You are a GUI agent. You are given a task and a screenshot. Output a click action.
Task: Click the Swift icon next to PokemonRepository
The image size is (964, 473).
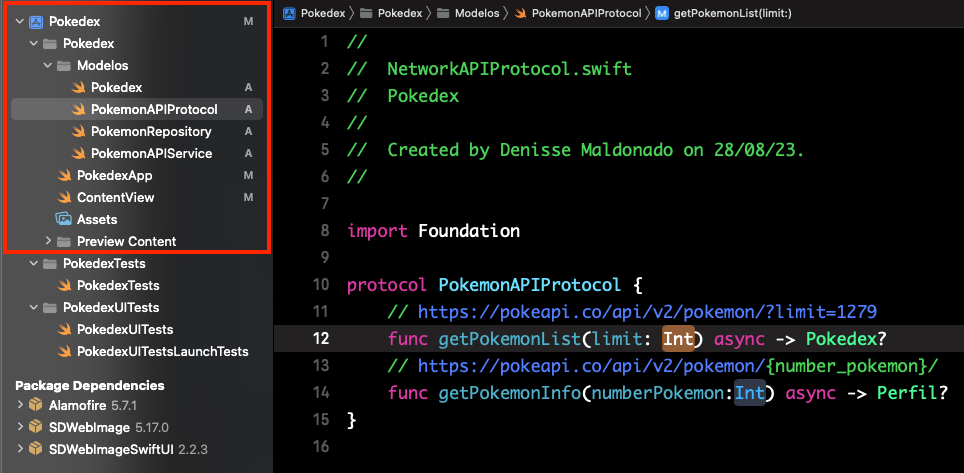coord(78,131)
